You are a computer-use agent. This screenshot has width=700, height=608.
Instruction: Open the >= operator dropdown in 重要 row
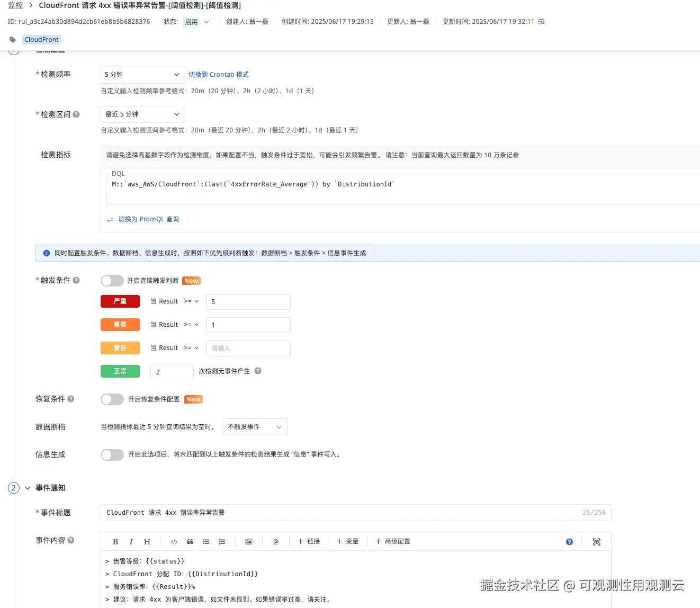[x=191, y=325]
